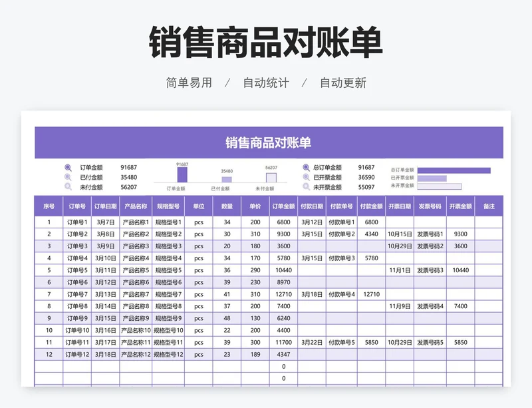Select cell 付款单号2

[x=342, y=234]
